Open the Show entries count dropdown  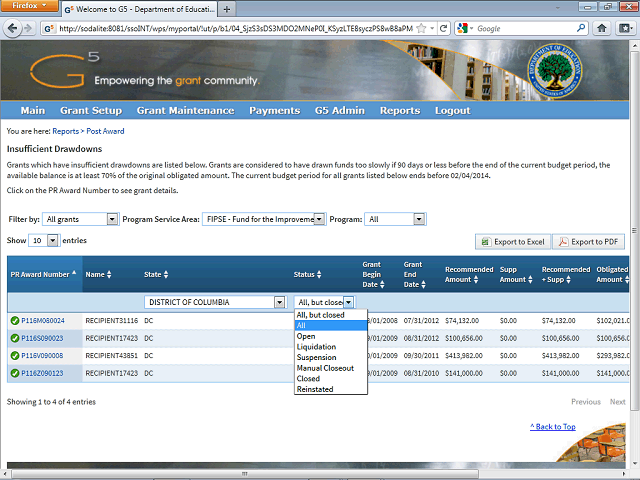44,240
